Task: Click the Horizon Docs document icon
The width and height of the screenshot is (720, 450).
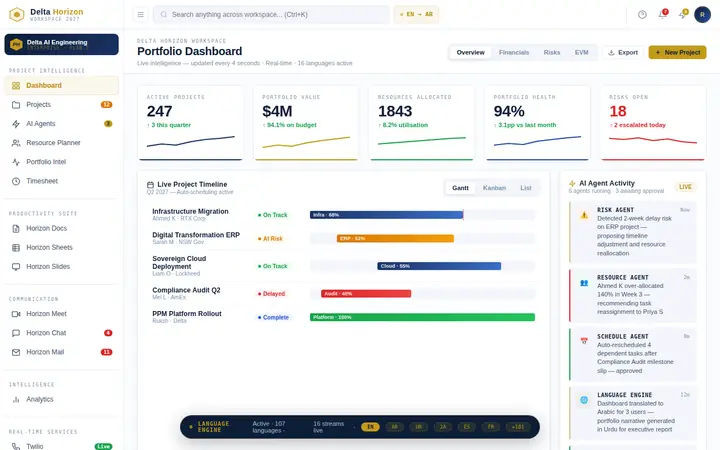Action: pos(16,228)
